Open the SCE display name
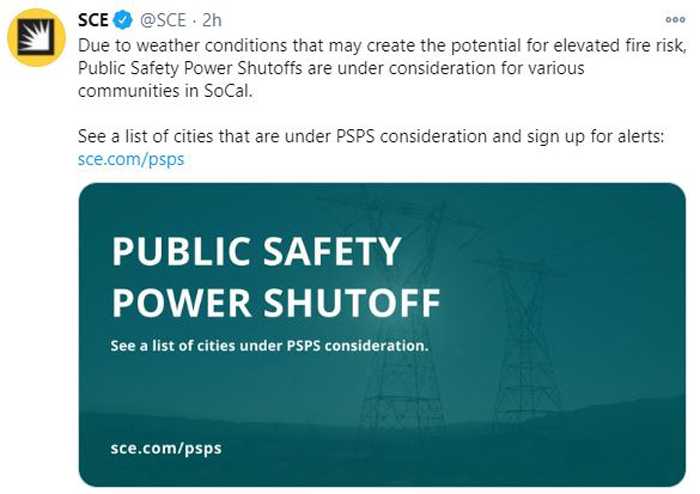This screenshot has width=700, height=494. tap(93, 20)
